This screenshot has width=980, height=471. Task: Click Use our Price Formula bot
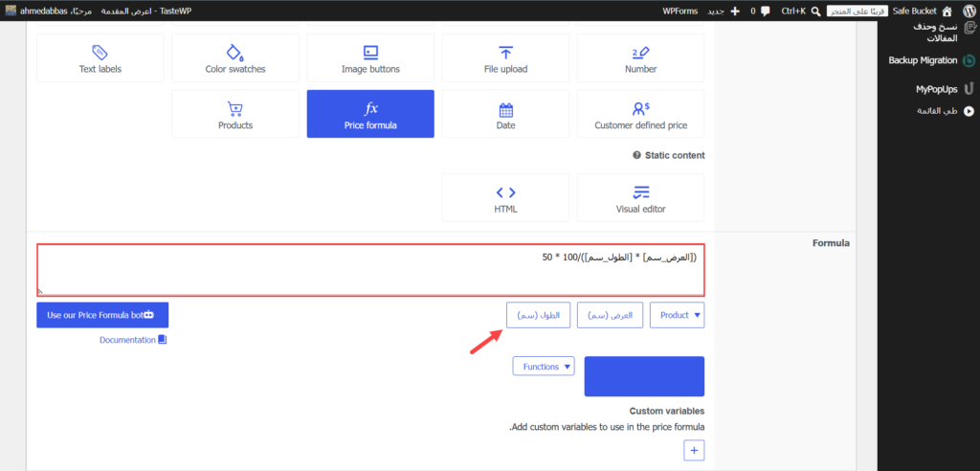(102, 315)
